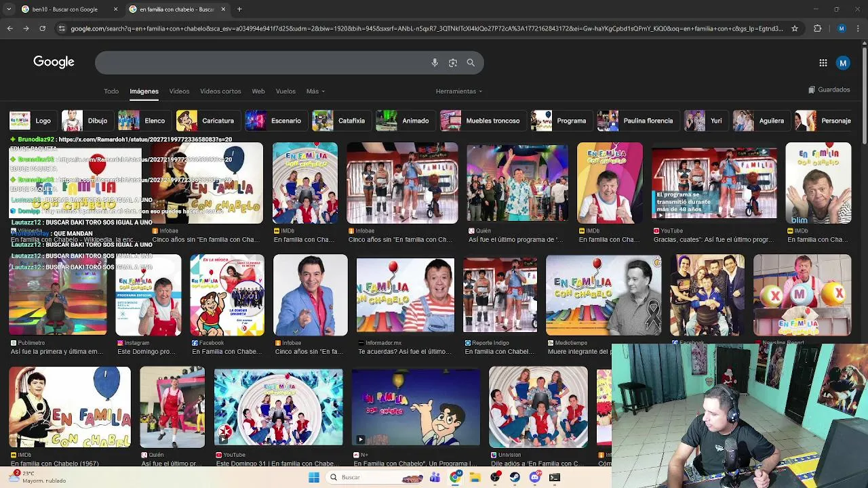Image resolution: width=868 pixels, height=488 pixels.
Task: Click the Google logo
Action: [x=54, y=62]
